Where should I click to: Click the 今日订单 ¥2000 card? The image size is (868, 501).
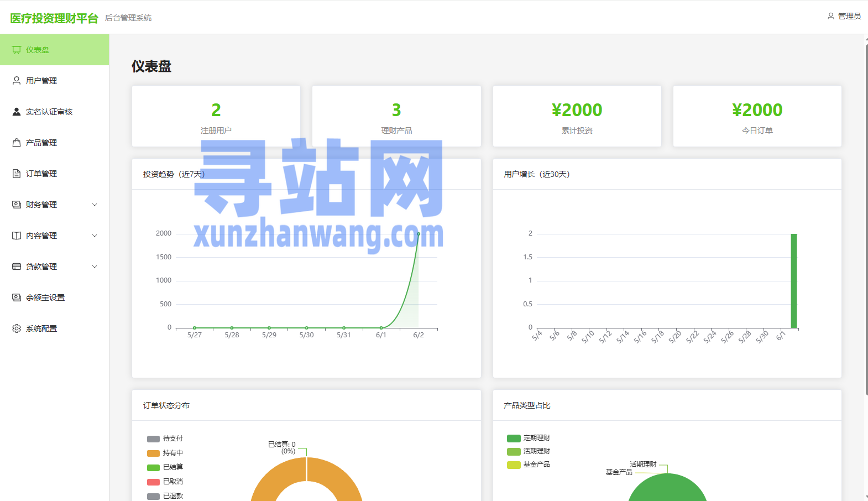pos(757,116)
